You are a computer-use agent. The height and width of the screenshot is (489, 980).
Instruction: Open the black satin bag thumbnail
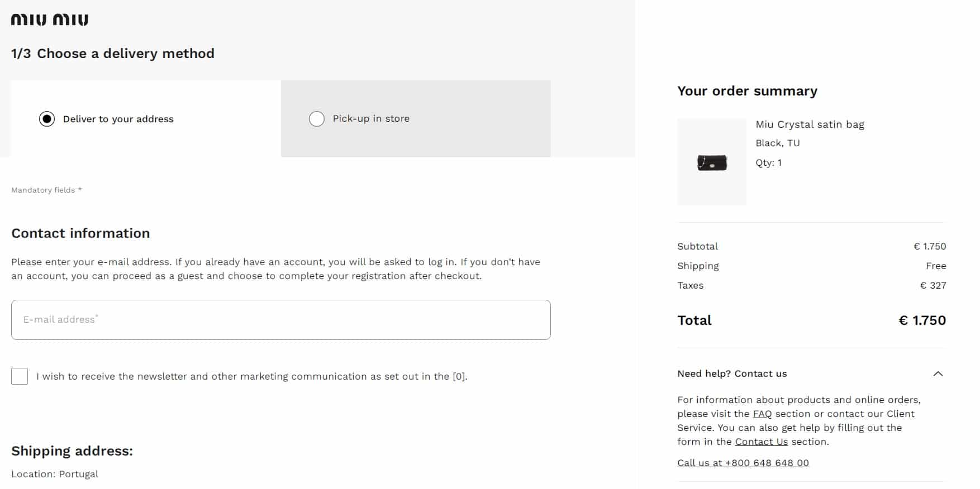coord(712,162)
